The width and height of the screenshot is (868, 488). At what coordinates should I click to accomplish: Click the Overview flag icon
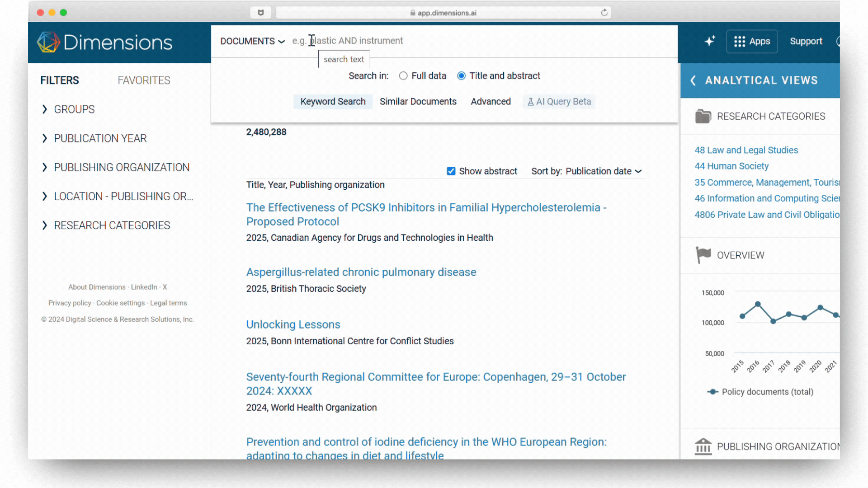[x=703, y=255]
